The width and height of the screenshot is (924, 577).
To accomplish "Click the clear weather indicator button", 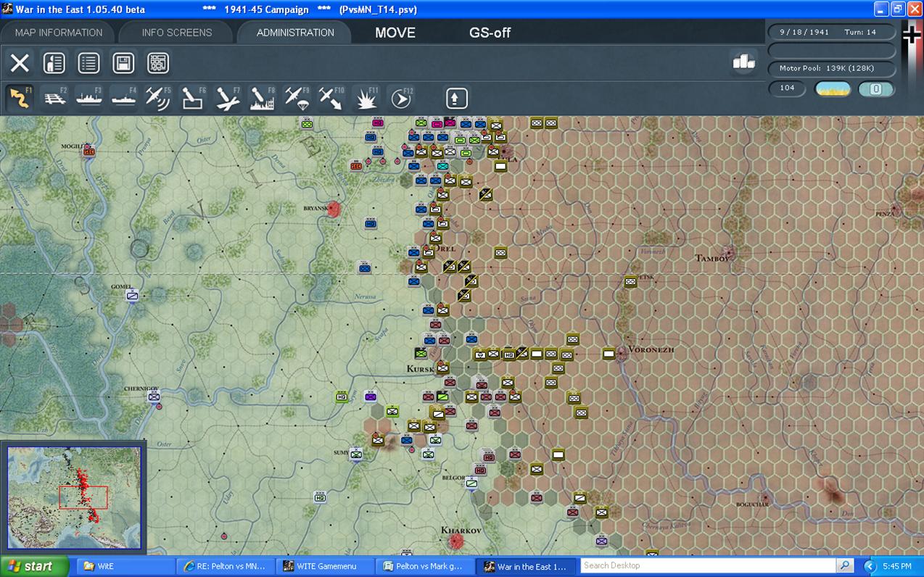I will coord(833,88).
